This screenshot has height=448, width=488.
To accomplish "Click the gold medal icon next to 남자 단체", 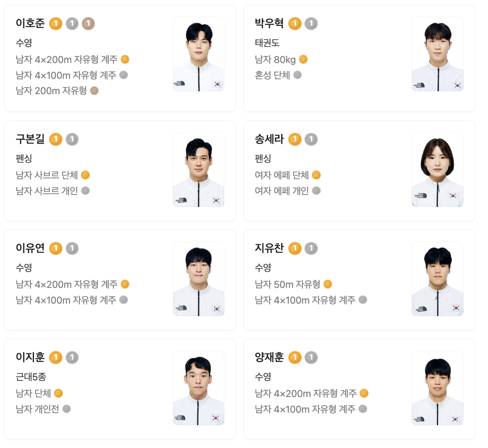I will [58, 393].
